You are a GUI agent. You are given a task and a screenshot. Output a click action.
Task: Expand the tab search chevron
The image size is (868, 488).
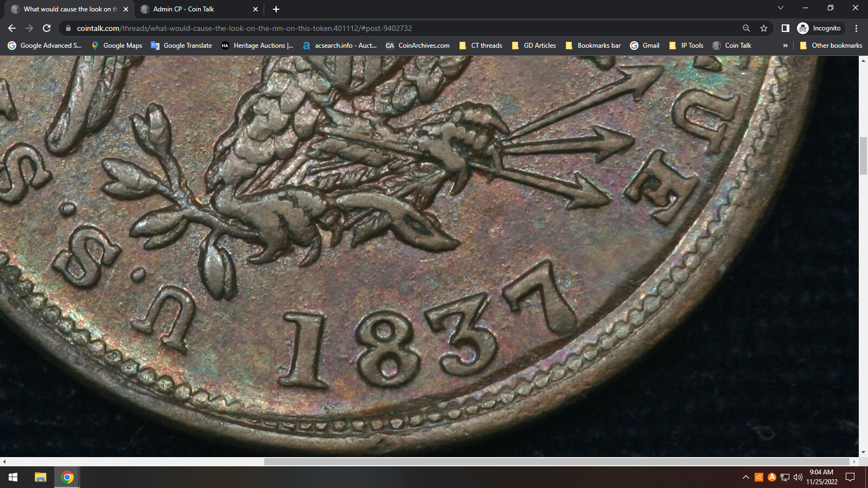click(781, 8)
